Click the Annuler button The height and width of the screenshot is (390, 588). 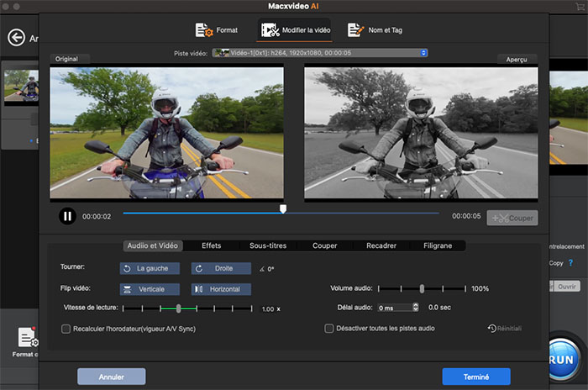coord(112,377)
